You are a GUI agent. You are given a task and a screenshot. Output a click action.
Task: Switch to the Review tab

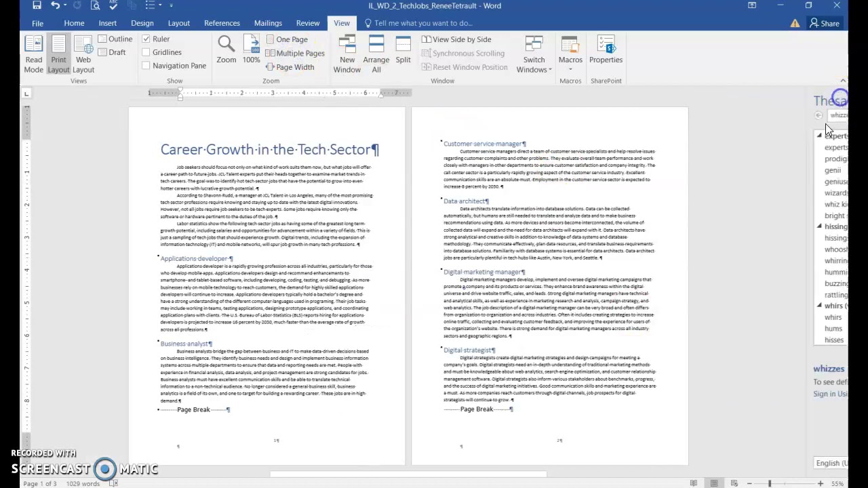[x=308, y=23]
